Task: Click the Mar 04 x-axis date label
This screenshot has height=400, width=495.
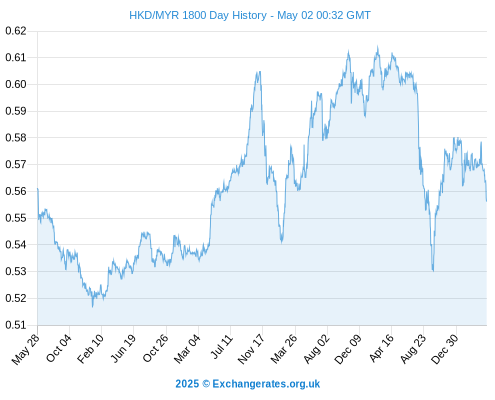Action: [187, 349]
